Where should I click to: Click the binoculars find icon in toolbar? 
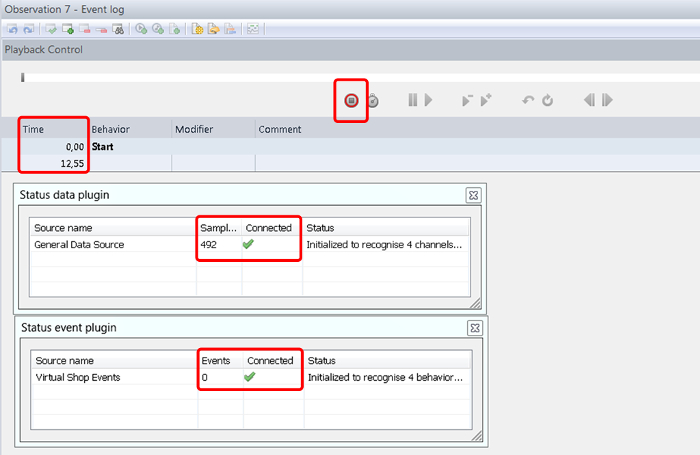click(118, 29)
